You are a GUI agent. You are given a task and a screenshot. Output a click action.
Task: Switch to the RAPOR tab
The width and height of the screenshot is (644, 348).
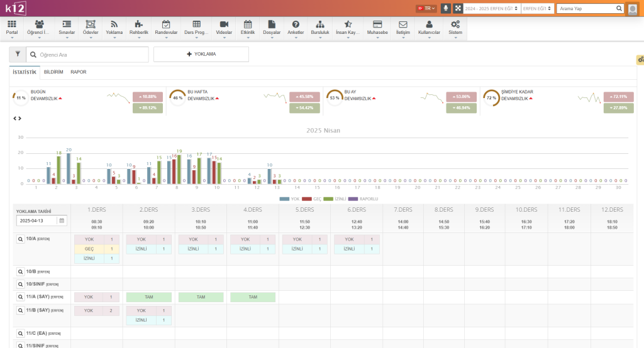tap(78, 72)
